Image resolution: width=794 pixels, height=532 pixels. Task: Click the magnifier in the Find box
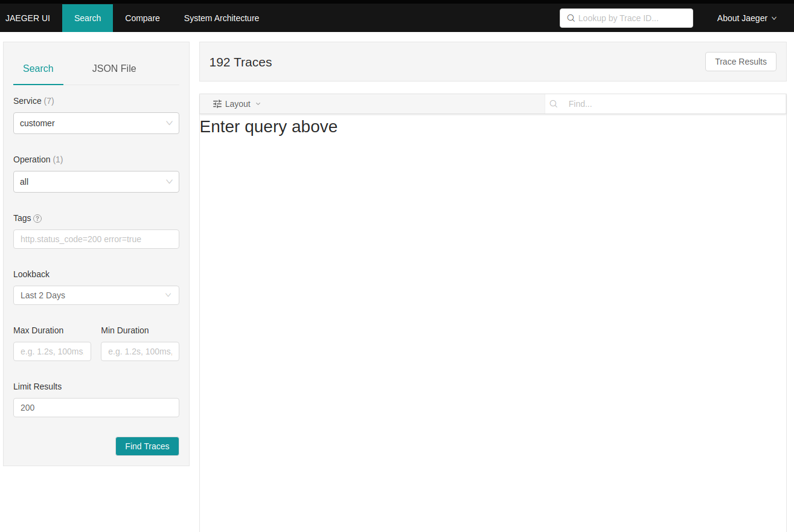554,103
